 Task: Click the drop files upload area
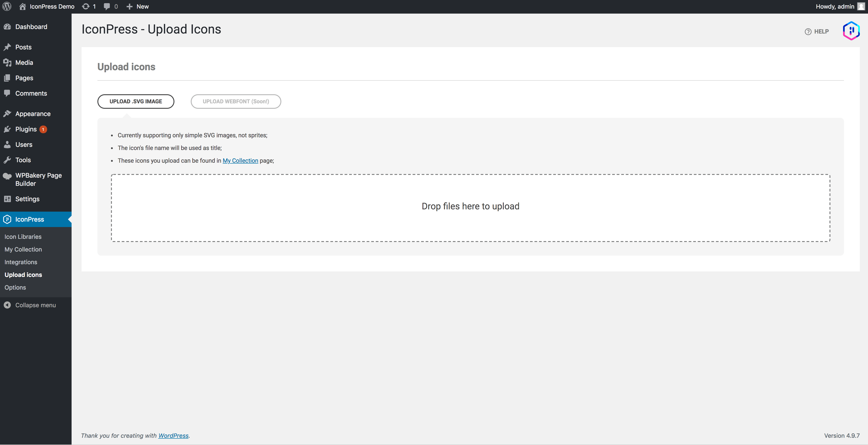[470, 208]
